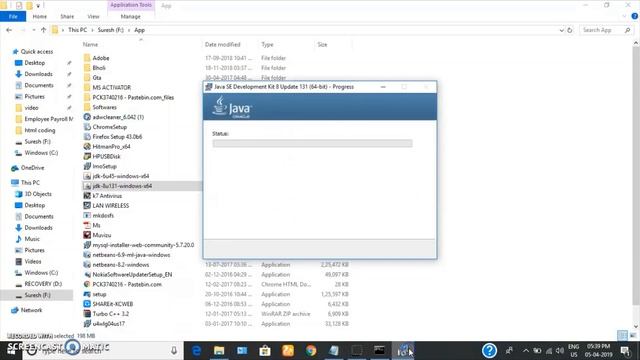Screen dimensions: 640x360
Task: Sort by the Date modified column header
Action: [x=223, y=44]
